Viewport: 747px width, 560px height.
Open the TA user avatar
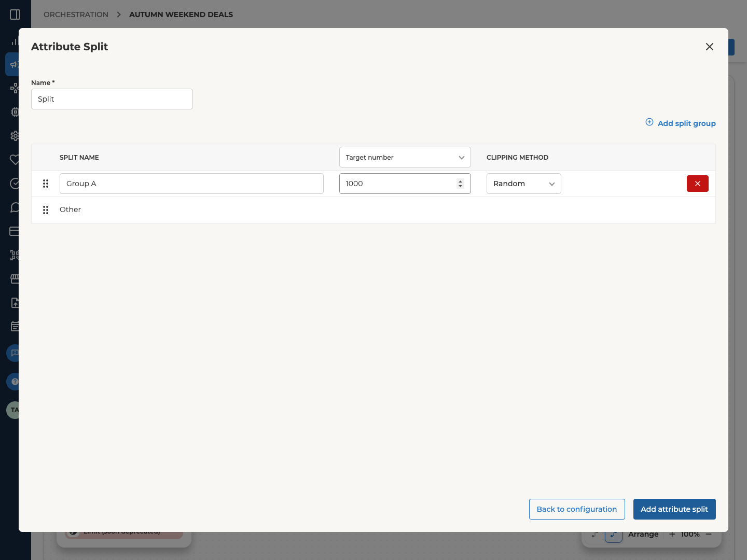13,410
